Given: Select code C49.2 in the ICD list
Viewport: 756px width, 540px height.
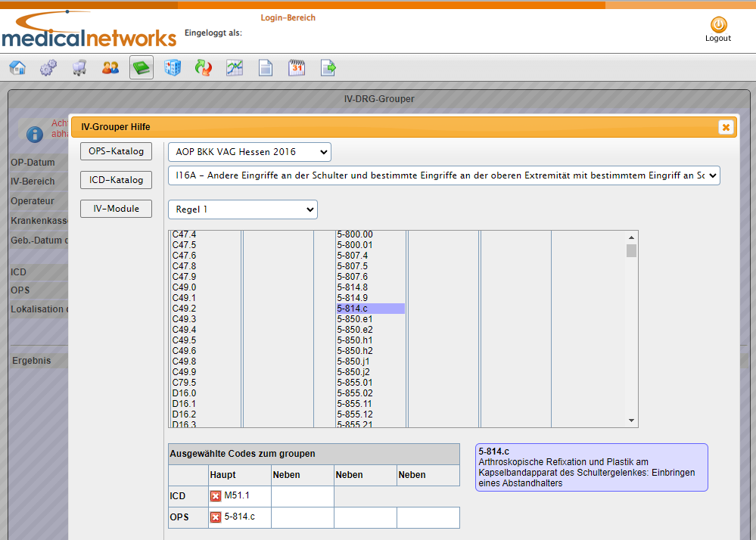Looking at the screenshot, I should [184, 309].
